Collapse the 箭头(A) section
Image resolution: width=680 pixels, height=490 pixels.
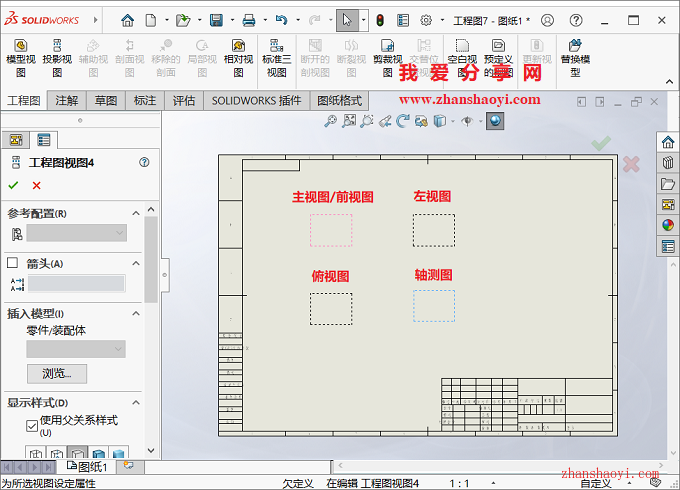click(136, 263)
